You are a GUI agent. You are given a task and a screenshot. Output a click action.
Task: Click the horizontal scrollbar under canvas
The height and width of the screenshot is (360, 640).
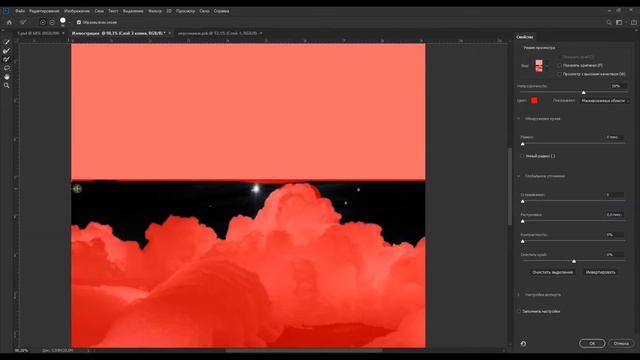pyautogui.click(x=304, y=350)
